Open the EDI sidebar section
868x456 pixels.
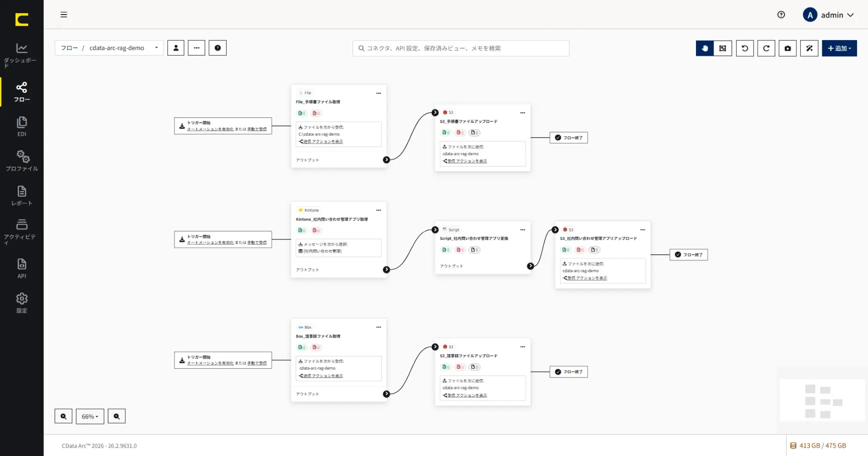(22, 126)
